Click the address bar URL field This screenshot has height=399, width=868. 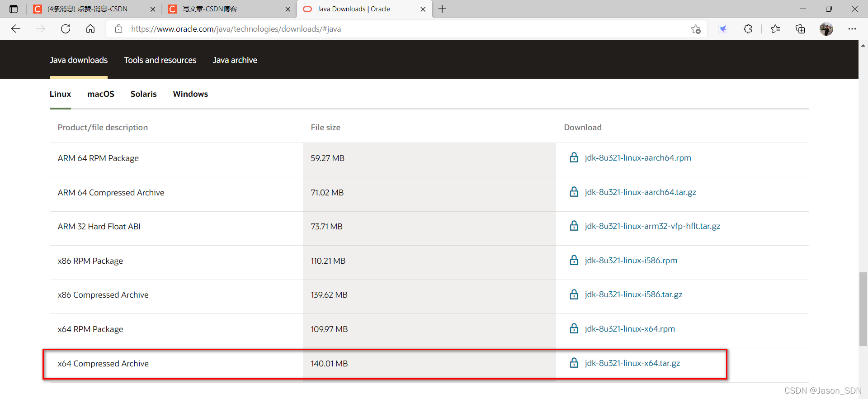point(407,29)
